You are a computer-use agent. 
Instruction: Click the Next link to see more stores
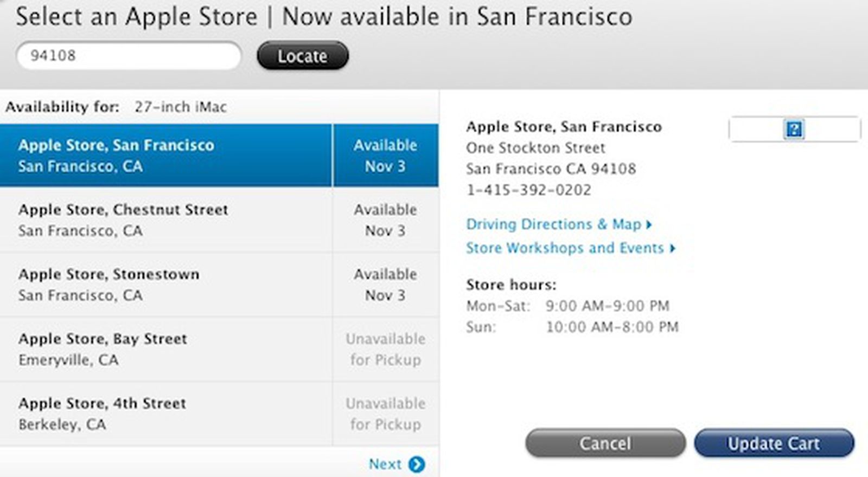point(386,464)
